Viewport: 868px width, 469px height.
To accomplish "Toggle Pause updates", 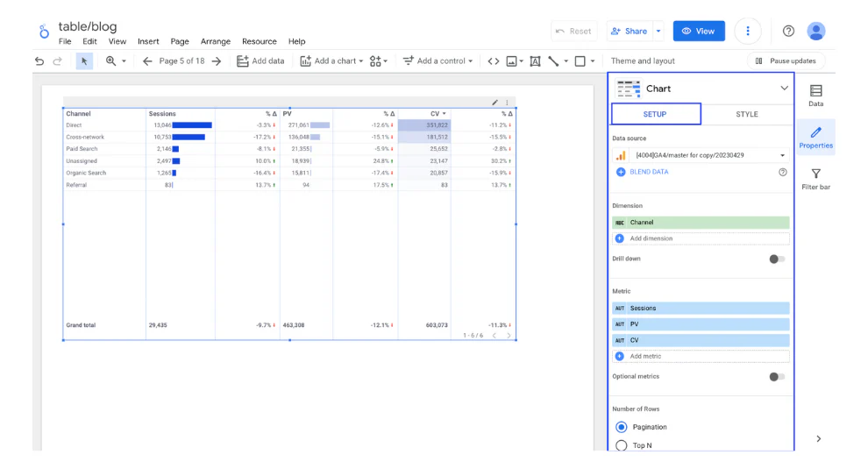I will [x=786, y=60].
